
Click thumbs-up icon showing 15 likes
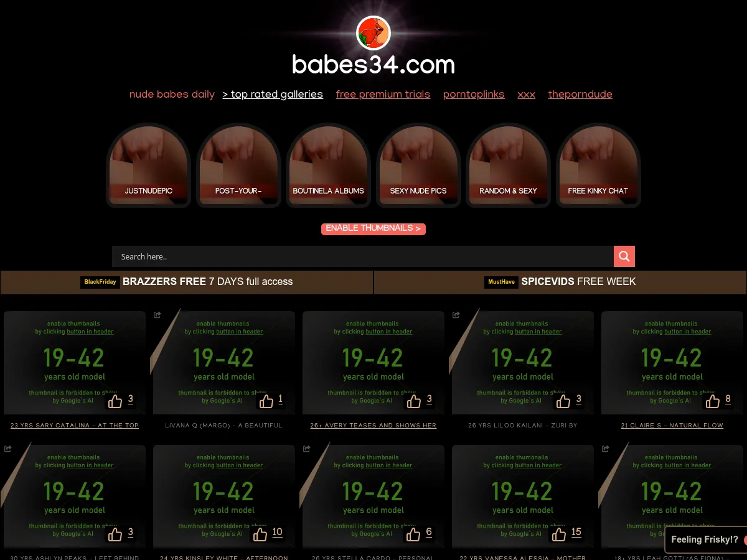(559, 534)
